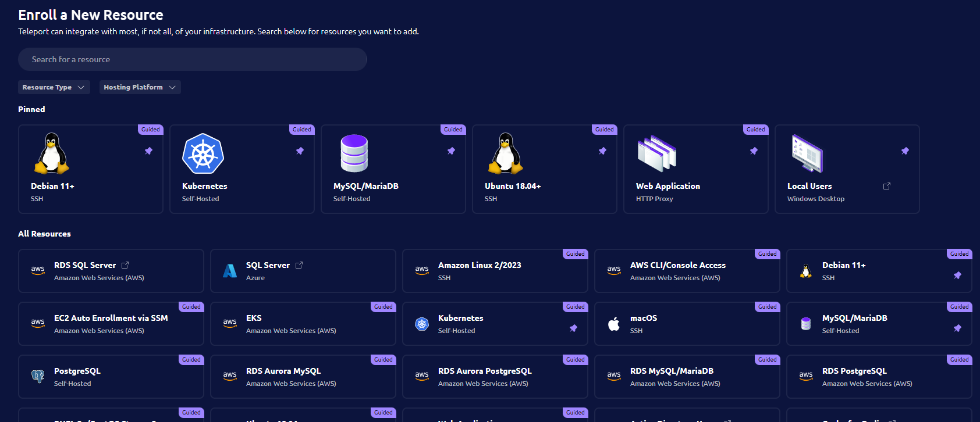Screen dimensions: 980x422
Task: Click the Kubernetes wheel icon in Pinned
Action: [x=203, y=154]
